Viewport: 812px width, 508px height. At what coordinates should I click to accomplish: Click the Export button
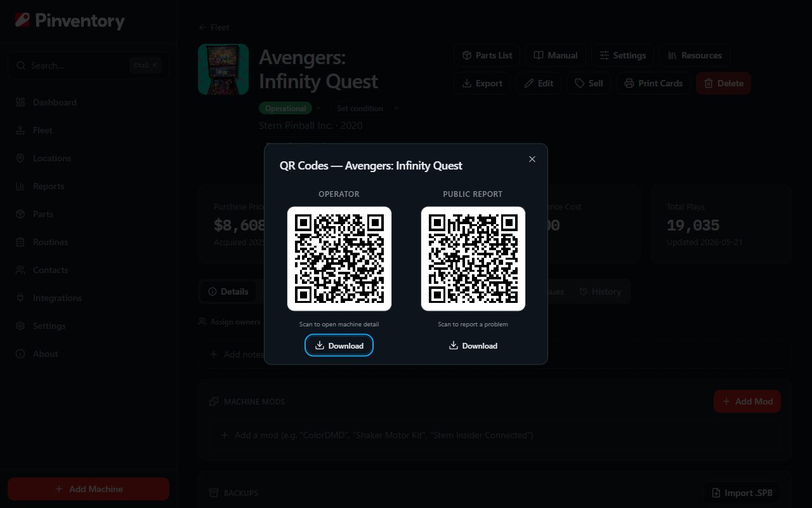[x=481, y=83]
